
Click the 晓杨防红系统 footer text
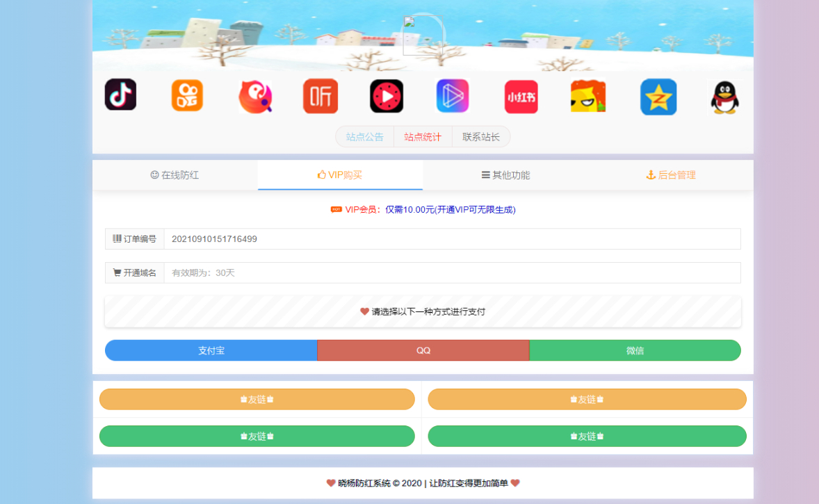tap(423, 483)
